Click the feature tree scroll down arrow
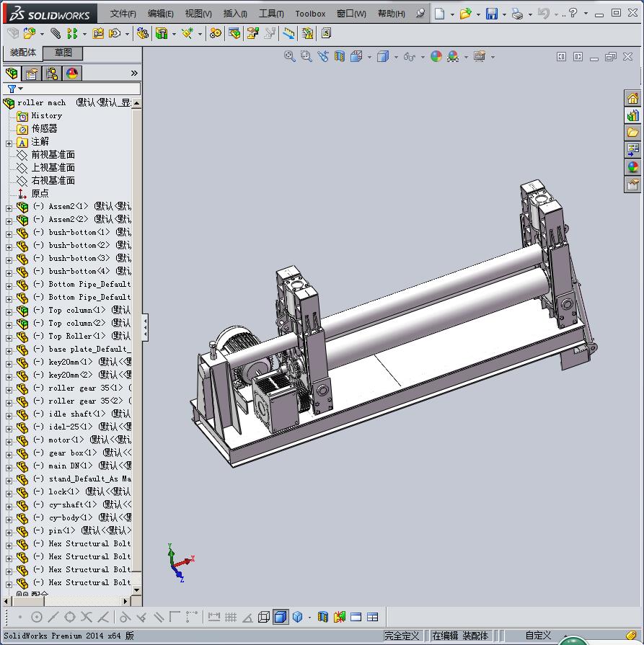 (137, 590)
